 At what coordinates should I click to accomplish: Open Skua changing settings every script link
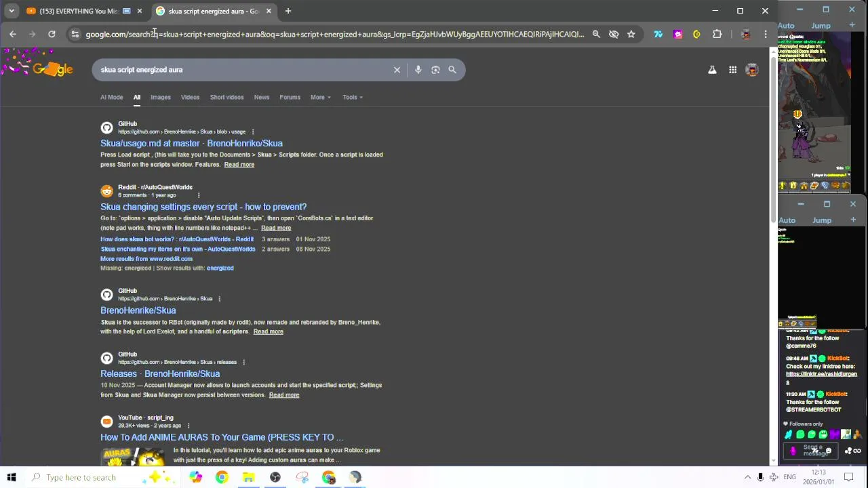pyautogui.click(x=203, y=207)
